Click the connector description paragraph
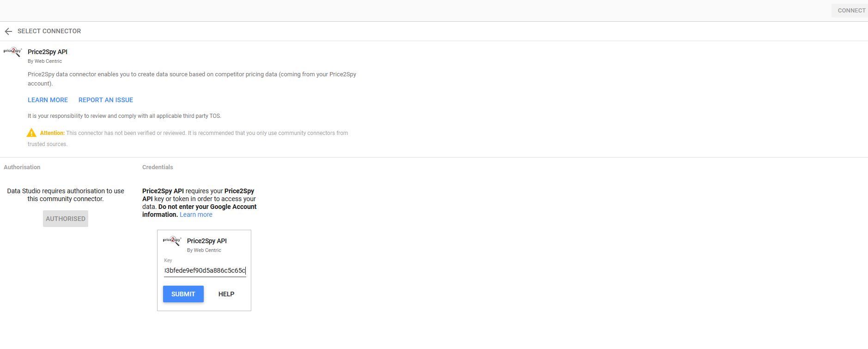Viewport: 868px width, 349px height. tap(192, 79)
